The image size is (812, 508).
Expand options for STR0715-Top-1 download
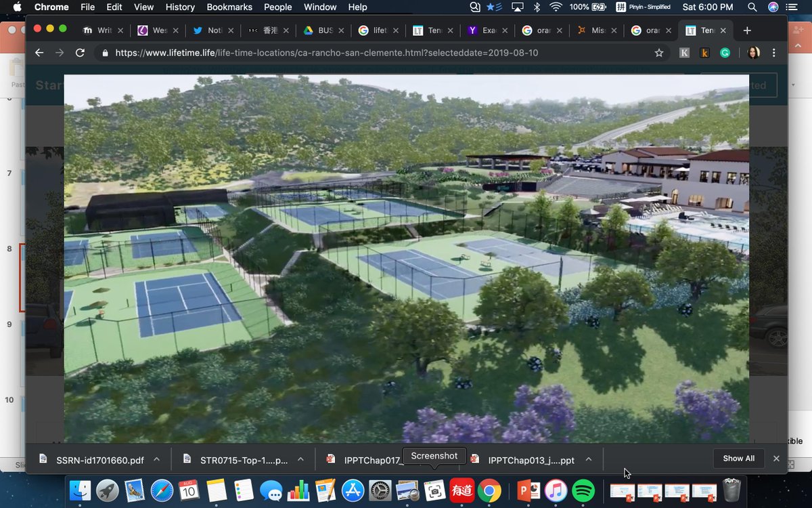coord(300,459)
